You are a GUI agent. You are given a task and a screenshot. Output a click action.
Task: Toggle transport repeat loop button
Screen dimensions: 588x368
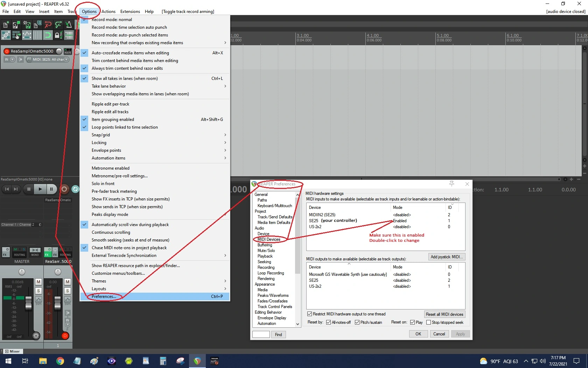[75, 189]
